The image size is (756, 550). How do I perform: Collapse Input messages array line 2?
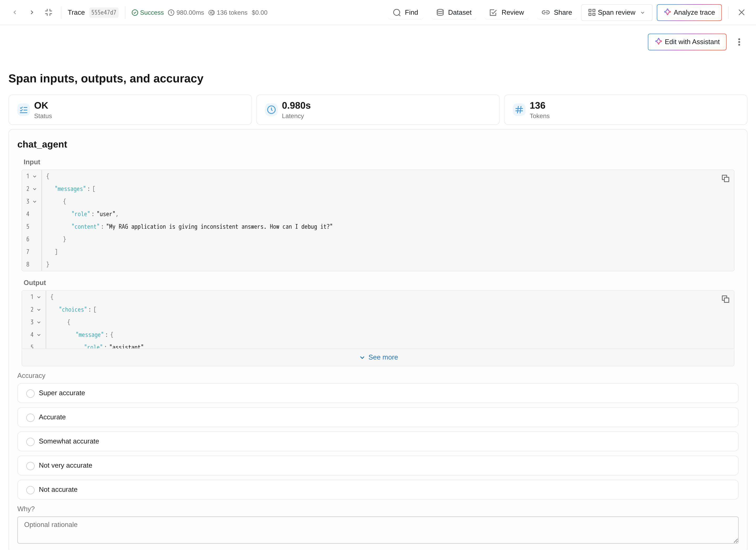(35, 189)
